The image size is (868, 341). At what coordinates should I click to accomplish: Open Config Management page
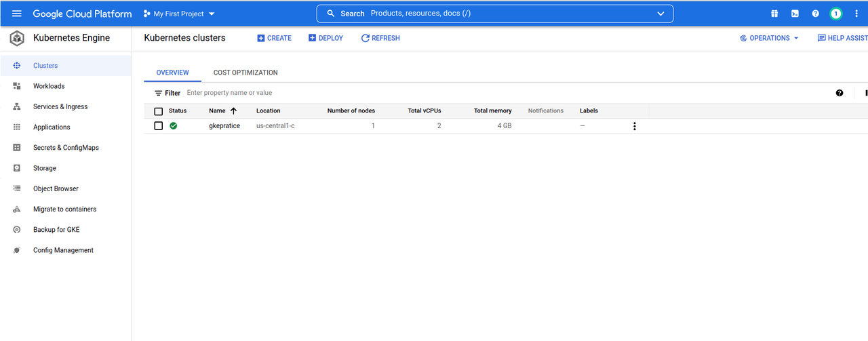(x=63, y=250)
